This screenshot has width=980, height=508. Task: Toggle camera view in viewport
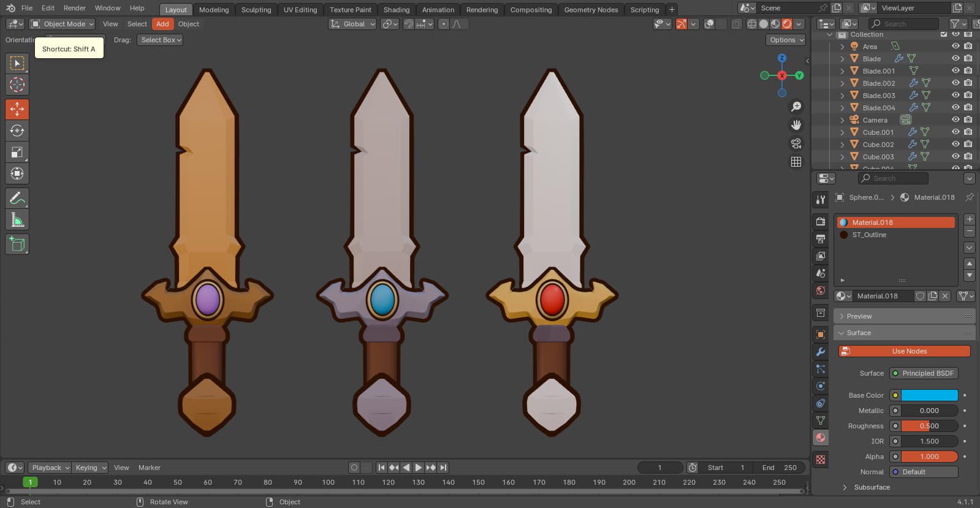(x=796, y=143)
